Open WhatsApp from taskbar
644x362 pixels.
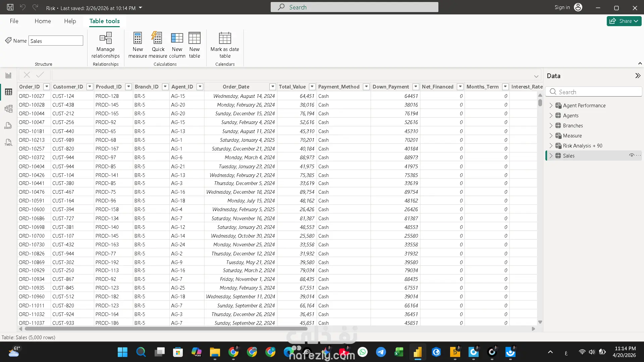(362, 352)
